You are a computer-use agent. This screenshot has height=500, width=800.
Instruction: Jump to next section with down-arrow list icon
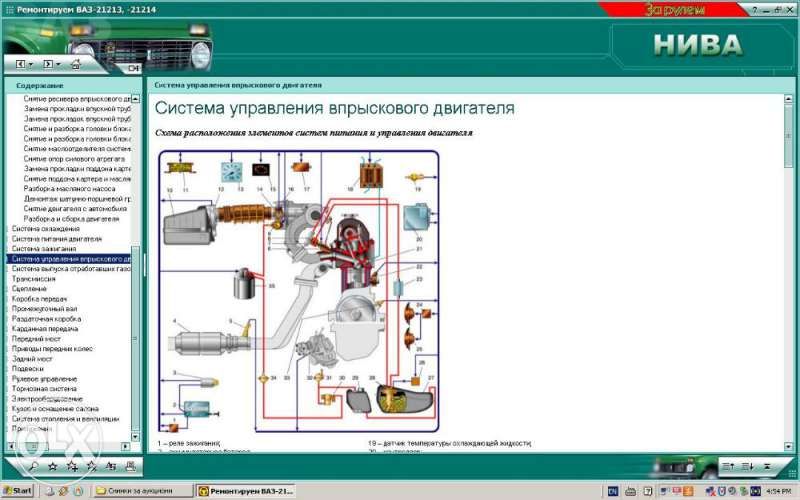747,466
